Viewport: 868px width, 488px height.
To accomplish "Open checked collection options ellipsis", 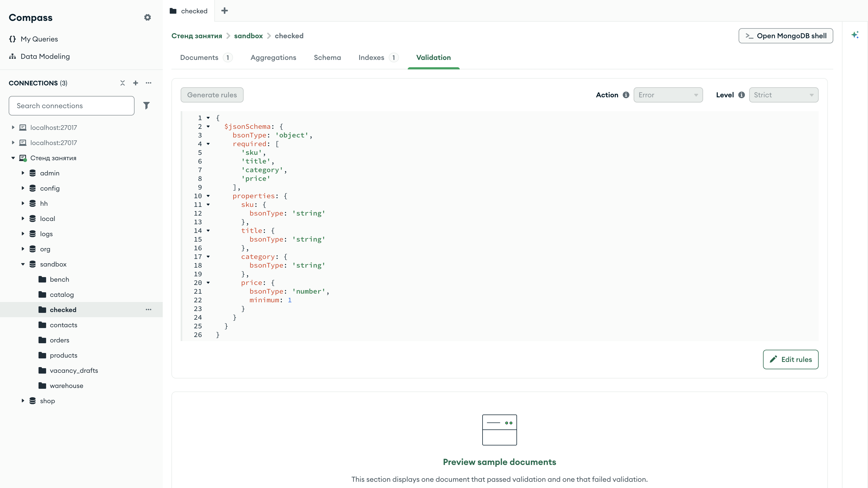I will pos(149,310).
